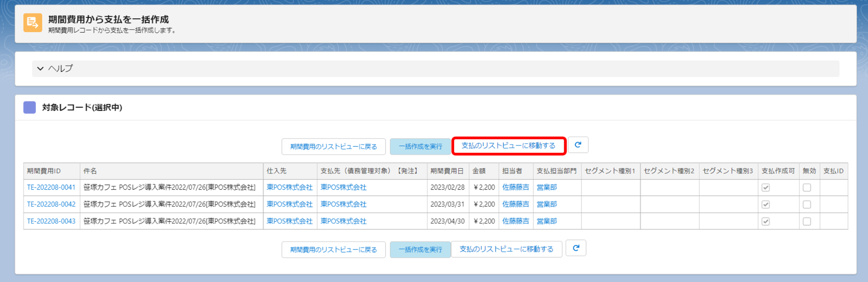Click top 期間費用のリストビューに戻る button
The width and height of the screenshot is (868, 282).
(333, 147)
